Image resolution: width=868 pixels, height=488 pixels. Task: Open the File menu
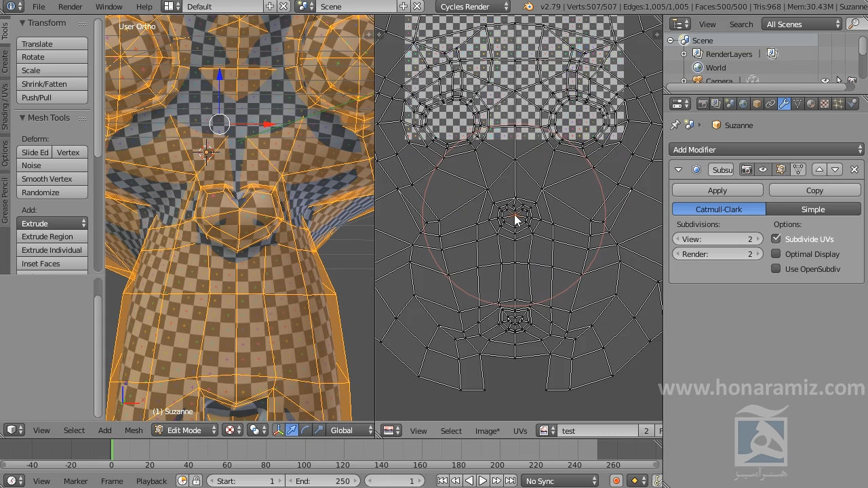click(x=39, y=6)
